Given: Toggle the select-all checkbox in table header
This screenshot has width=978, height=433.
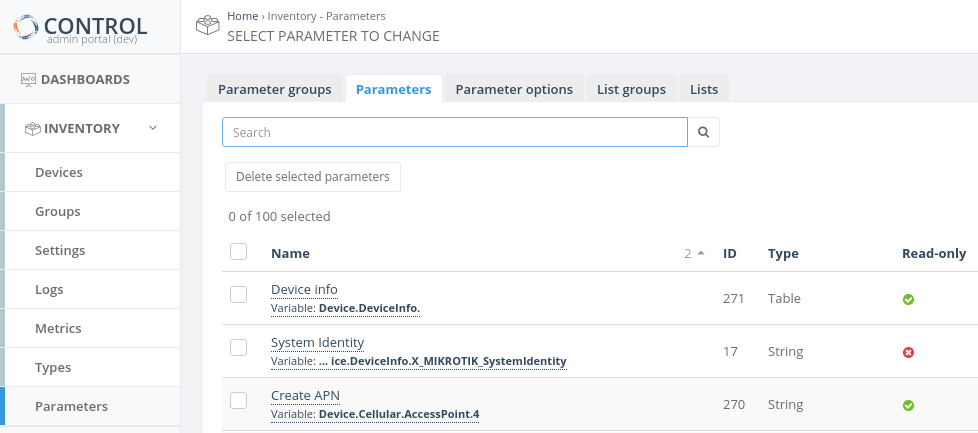Looking at the screenshot, I should pos(238,252).
